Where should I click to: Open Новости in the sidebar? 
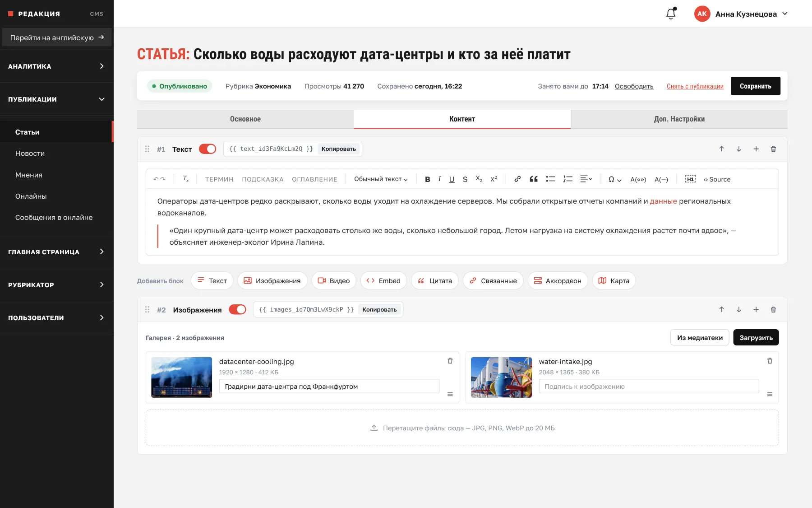click(56, 154)
